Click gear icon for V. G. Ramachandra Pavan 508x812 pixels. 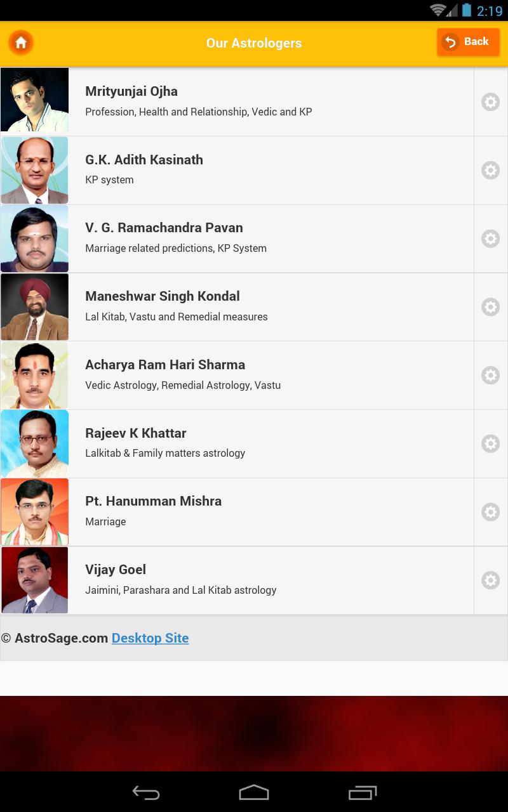coord(490,239)
